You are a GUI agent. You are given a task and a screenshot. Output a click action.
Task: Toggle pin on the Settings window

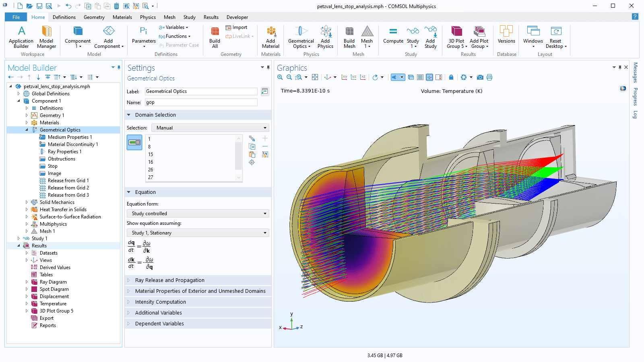pyautogui.click(x=268, y=67)
